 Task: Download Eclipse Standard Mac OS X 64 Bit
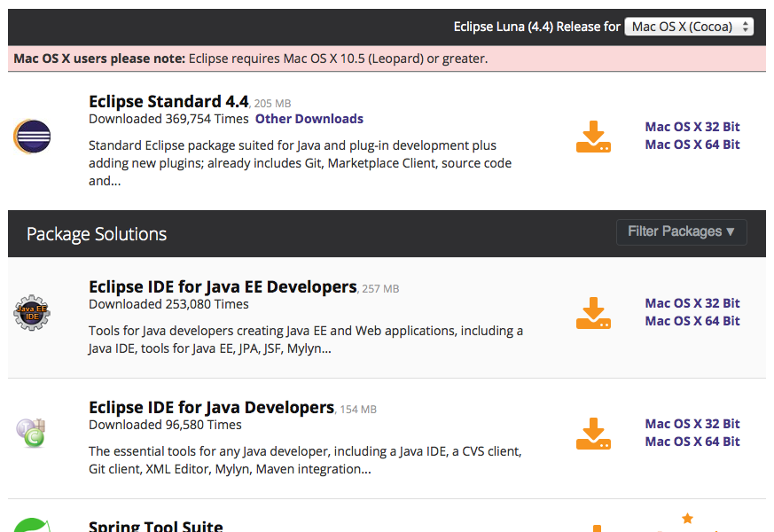(692, 145)
